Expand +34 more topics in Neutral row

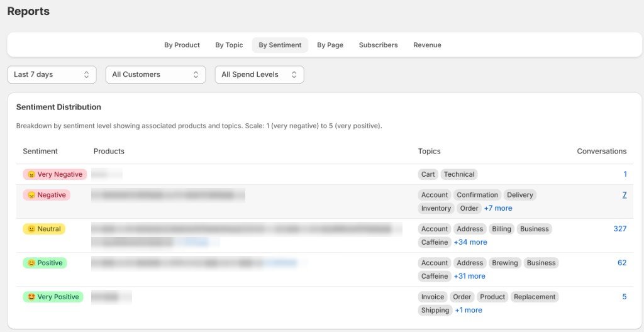(x=470, y=243)
